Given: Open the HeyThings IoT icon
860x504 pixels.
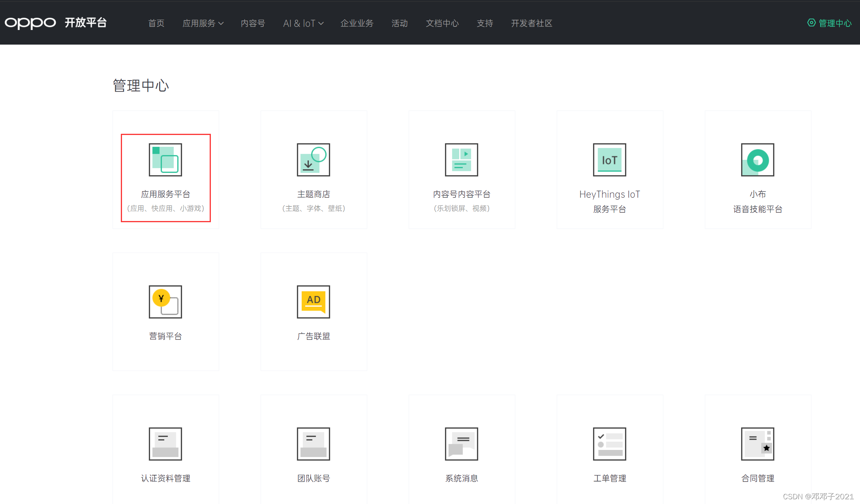Looking at the screenshot, I should [x=610, y=160].
